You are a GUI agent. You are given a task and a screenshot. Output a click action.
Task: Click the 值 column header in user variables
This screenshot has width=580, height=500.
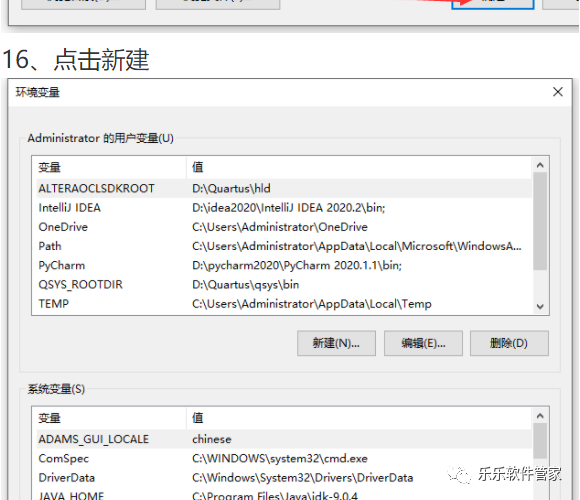(x=359, y=168)
